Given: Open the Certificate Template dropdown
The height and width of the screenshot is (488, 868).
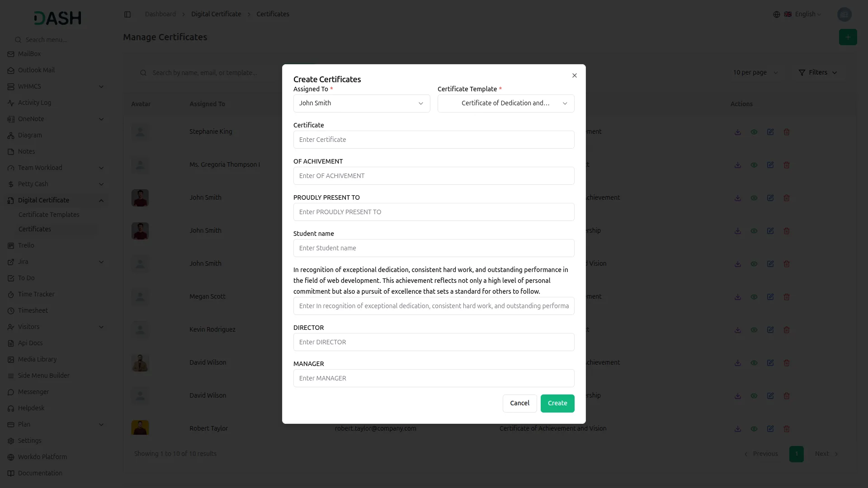Looking at the screenshot, I should click(x=506, y=103).
